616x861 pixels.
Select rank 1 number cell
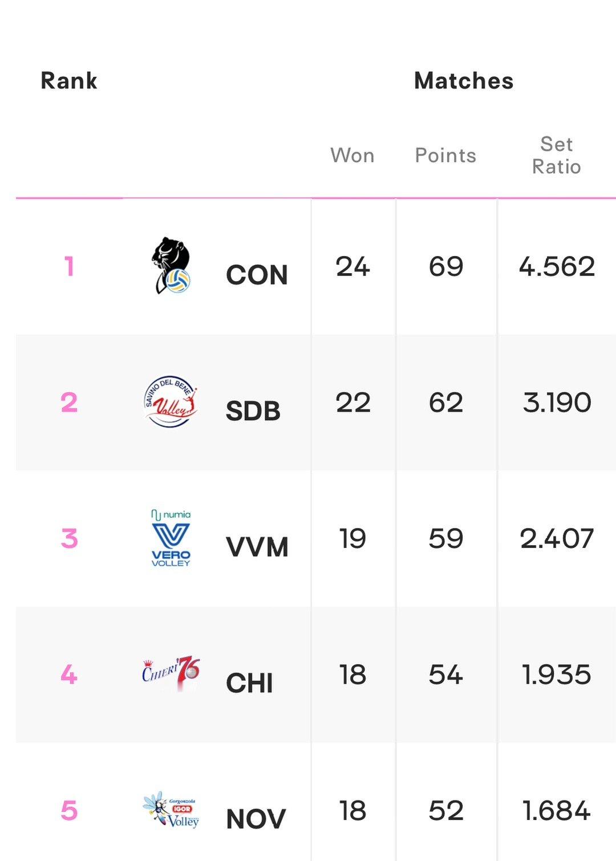click(69, 266)
